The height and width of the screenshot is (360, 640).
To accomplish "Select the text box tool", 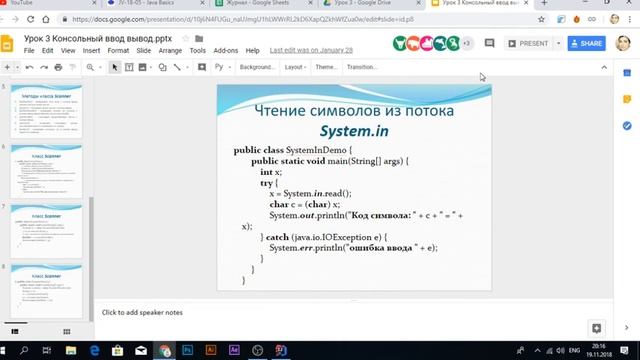I will click(x=129, y=67).
